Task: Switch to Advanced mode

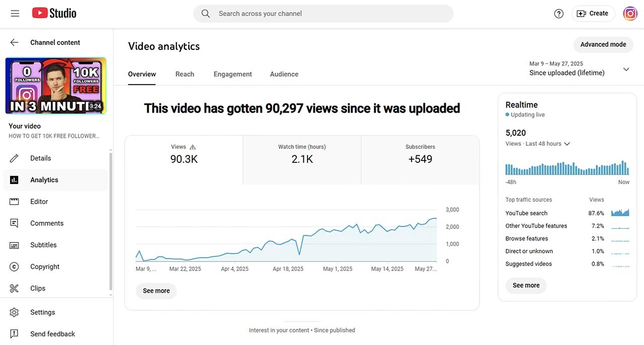Action: [x=603, y=44]
